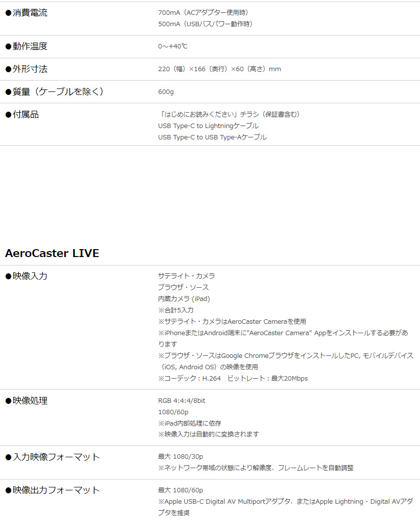Click the RGB 4:4:4/8bit value
The width and height of the screenshot is (420, 522).
click(x=182, y=401)
